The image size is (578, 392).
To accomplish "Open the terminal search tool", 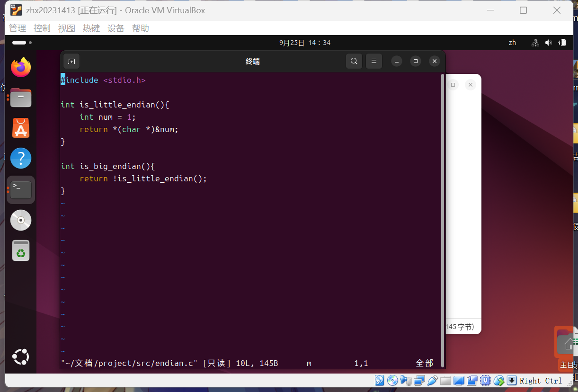I will click(x=354, y=61).
